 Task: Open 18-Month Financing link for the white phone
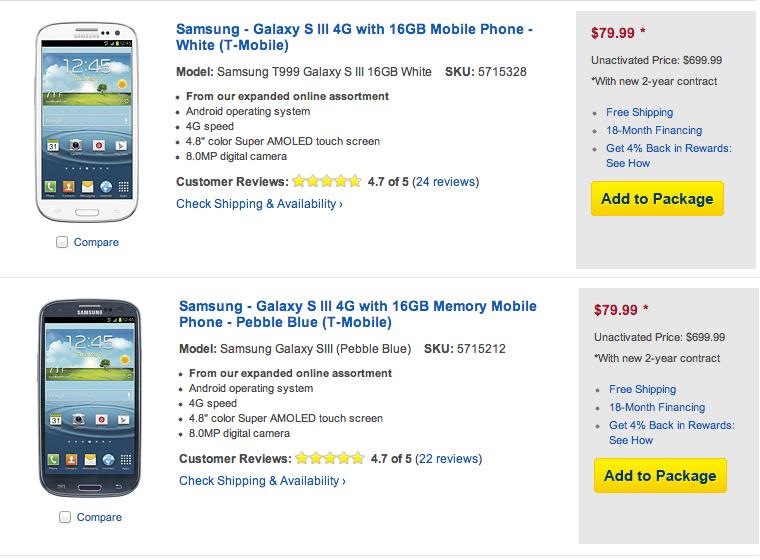(x=654, y=130)
